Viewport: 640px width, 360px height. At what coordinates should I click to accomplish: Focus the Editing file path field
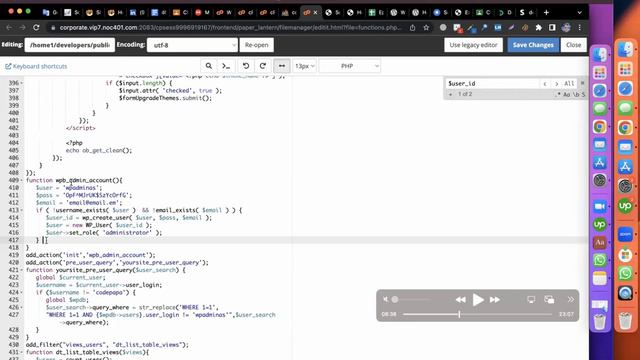70,45
